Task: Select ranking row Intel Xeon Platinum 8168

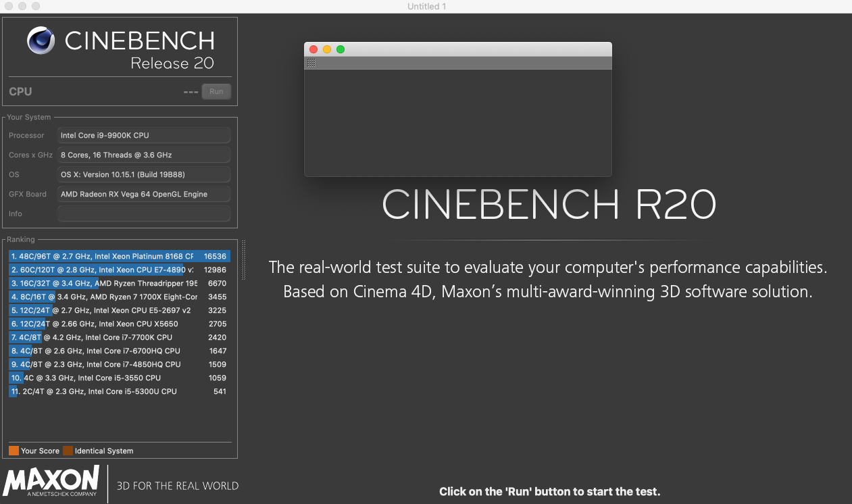Action: tap(120, 257)
